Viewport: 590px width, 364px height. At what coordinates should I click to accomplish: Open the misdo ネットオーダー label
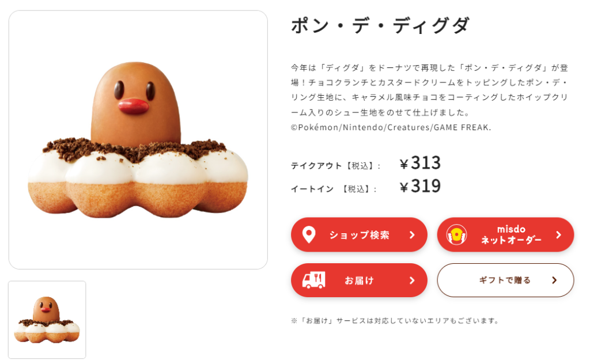tap(511, 234)
